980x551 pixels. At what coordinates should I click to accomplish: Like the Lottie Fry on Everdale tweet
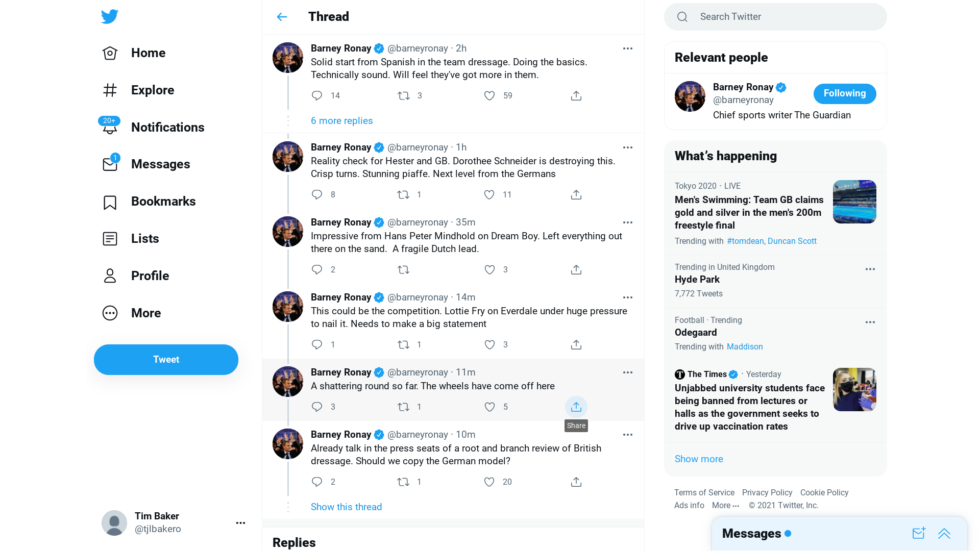tap(489, 344)
